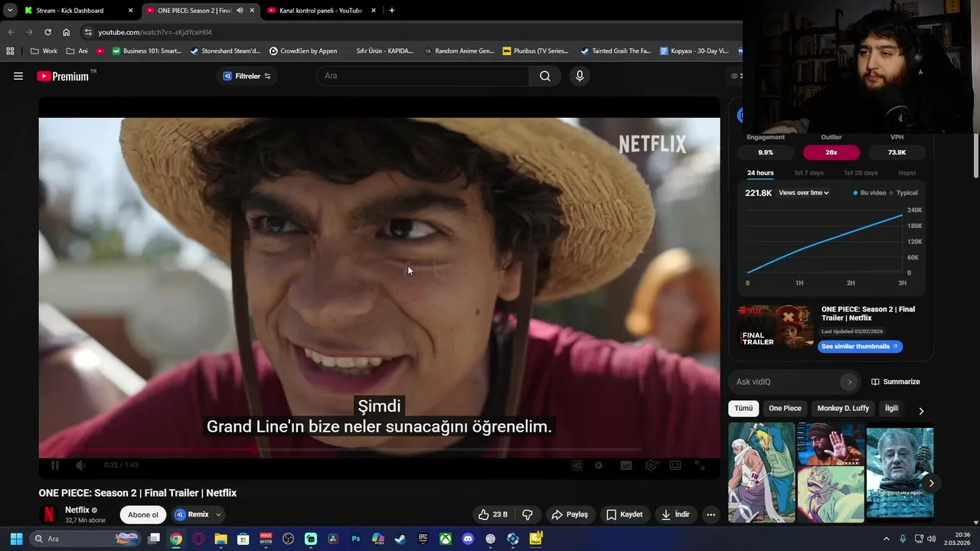
Task: Open the Final Trailer Chopper thumbnail
Action: 776,327
